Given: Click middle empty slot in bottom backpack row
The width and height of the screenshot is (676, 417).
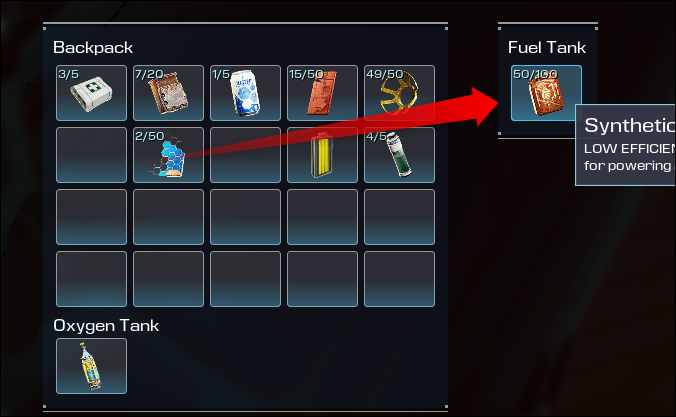Looking at the screenshot, I should pyautogui.click(x=245, y=279).
